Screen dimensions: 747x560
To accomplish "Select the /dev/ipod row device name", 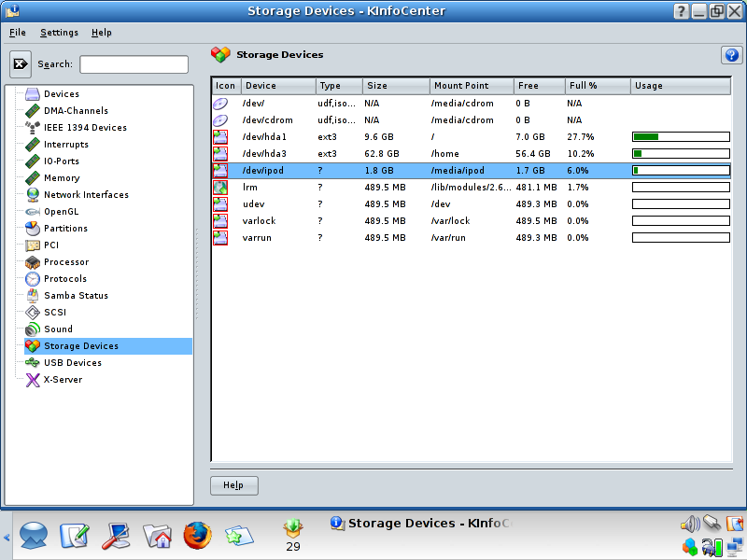I will tap(263, 171).
